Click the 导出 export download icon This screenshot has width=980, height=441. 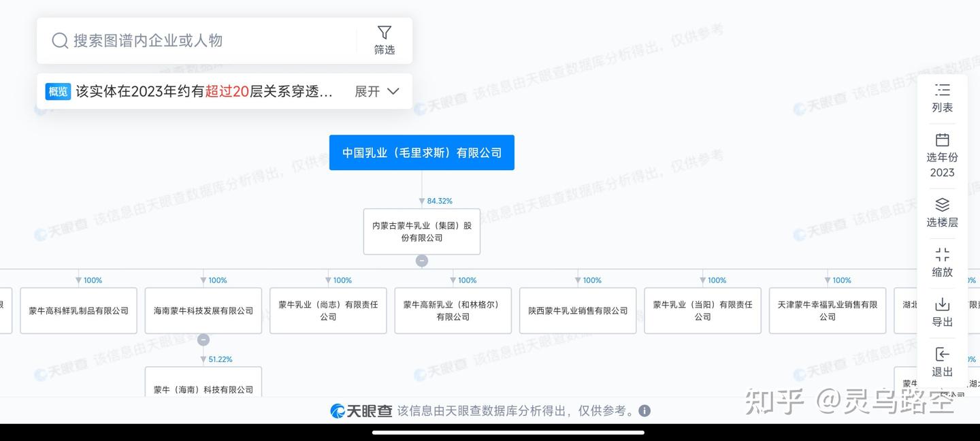(x=943, y=304)
